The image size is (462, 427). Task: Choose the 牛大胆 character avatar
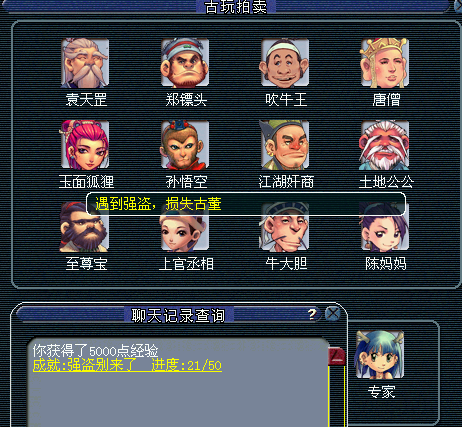(285, 230)
